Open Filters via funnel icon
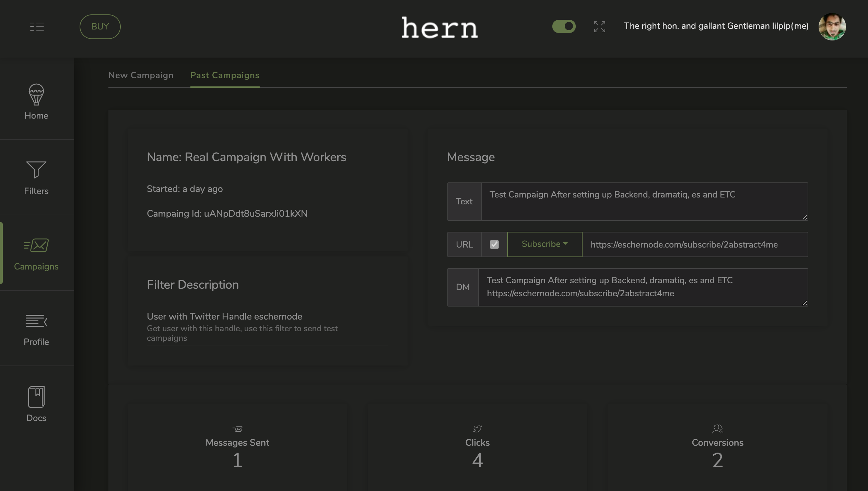This screenshot has height=491, width=868. [36, 170]
